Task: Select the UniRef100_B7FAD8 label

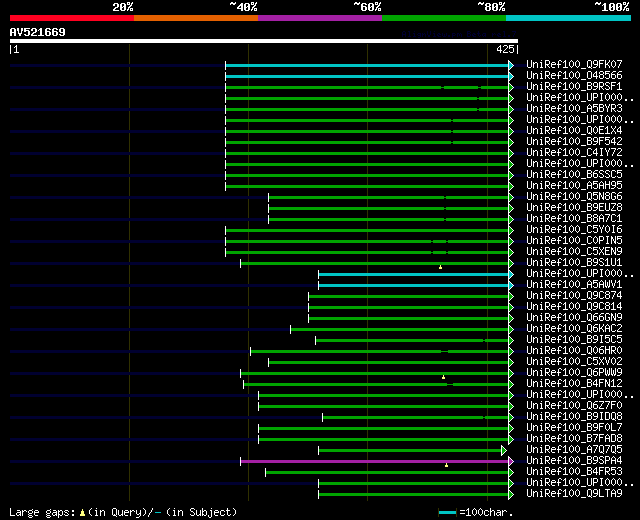Action: point(574,439)
